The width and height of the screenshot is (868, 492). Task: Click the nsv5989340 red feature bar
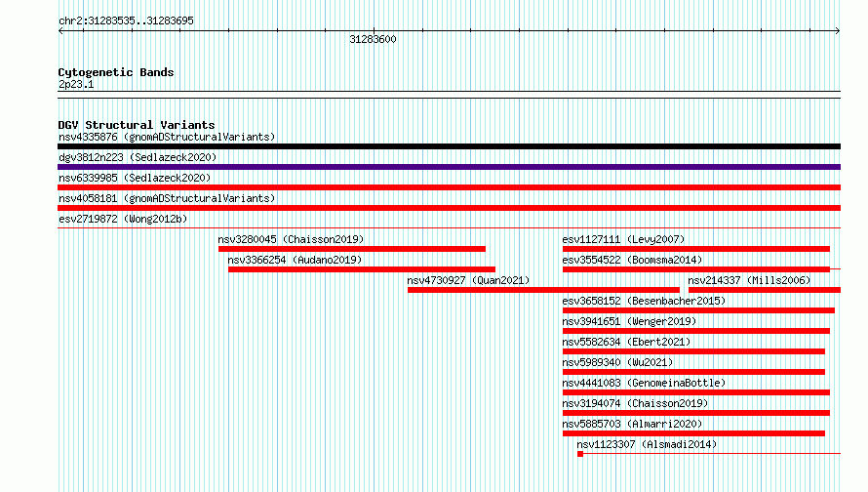point(693,372)
